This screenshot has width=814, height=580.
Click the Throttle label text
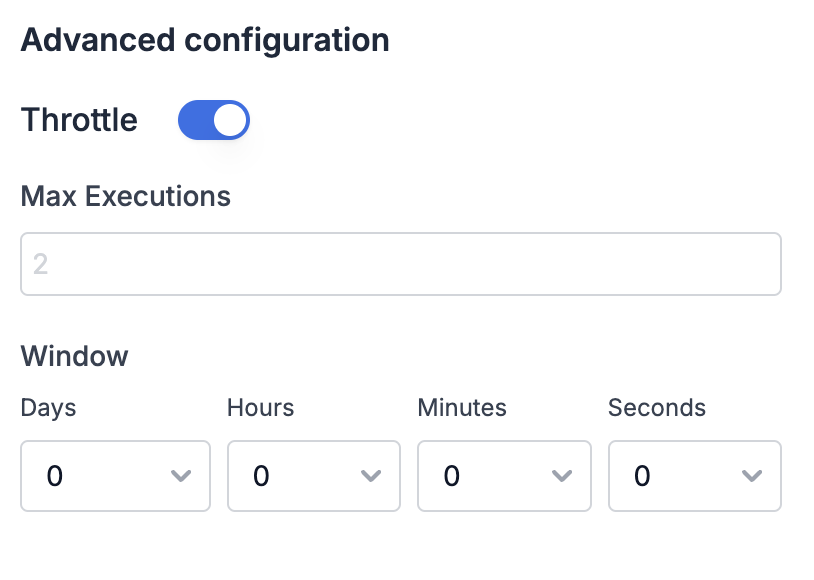[79, 120]
